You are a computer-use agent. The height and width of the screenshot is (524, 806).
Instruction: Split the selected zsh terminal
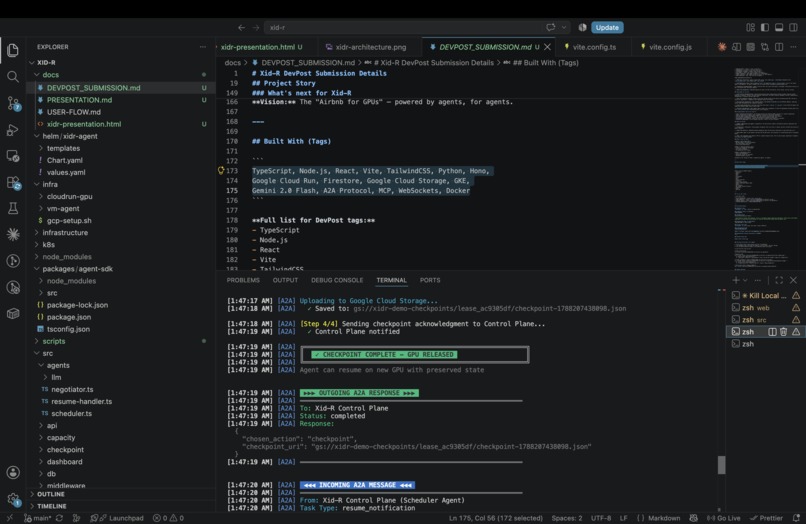pyautogui.click(x=772, y=332)
